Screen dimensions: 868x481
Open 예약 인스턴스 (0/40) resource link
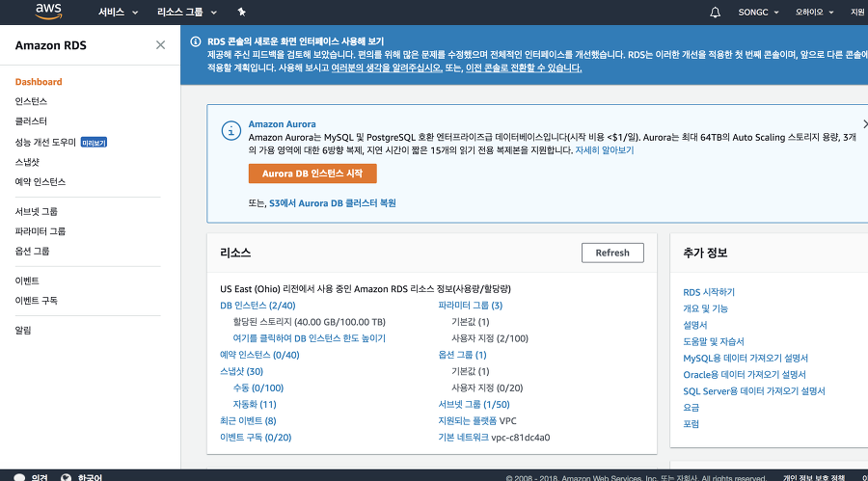pyautogui.click(x=259, y=355)
